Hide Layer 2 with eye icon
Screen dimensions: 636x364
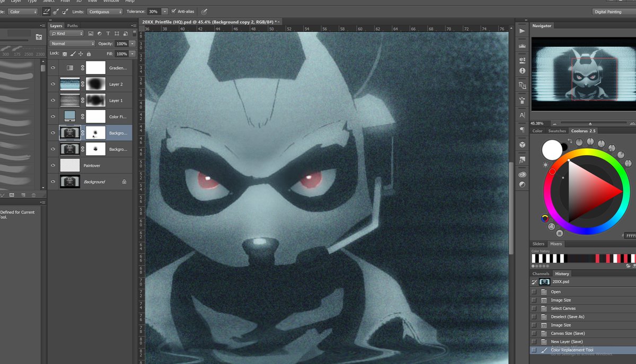coord(53,84)
